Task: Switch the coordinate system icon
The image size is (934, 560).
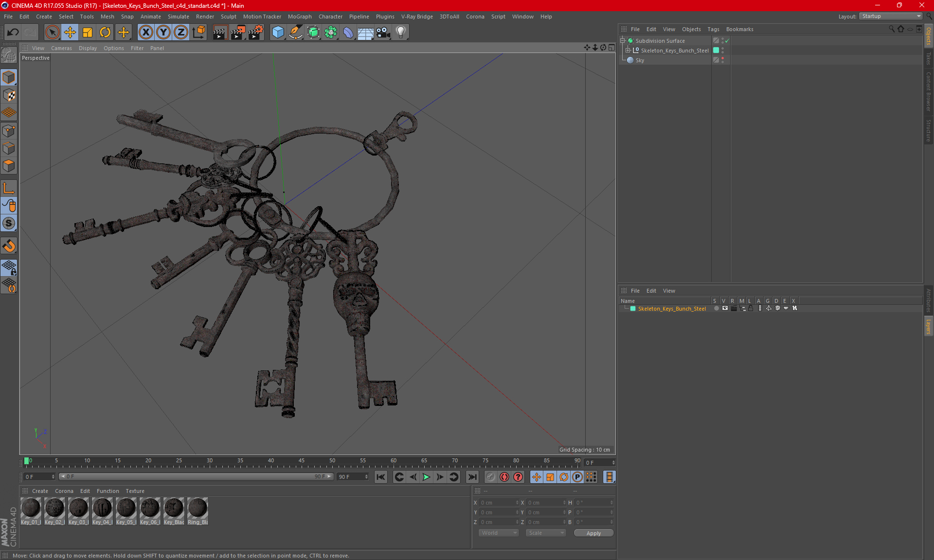Action: [198, 33]
